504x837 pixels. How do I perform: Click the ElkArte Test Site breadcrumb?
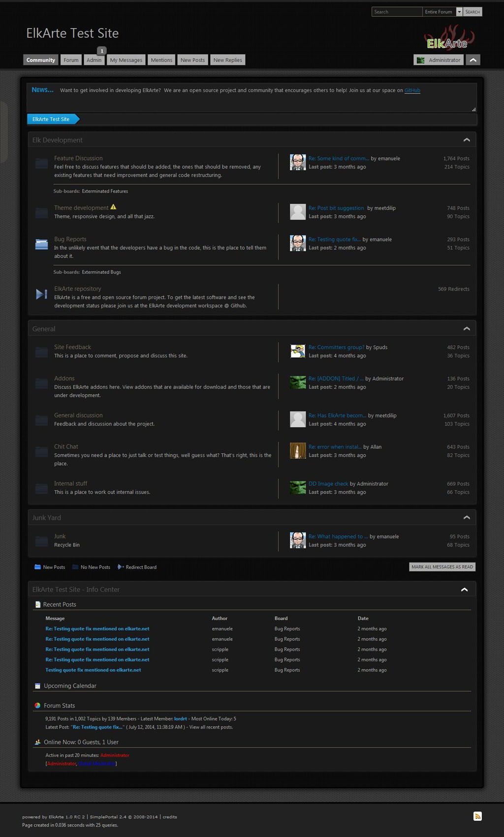click(51, 119)
